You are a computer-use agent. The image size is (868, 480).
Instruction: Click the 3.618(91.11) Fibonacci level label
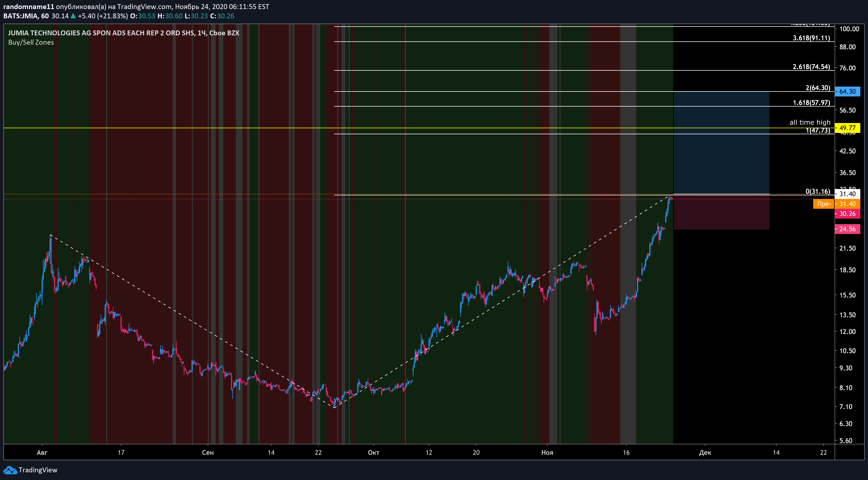click(x=811, y=38)
